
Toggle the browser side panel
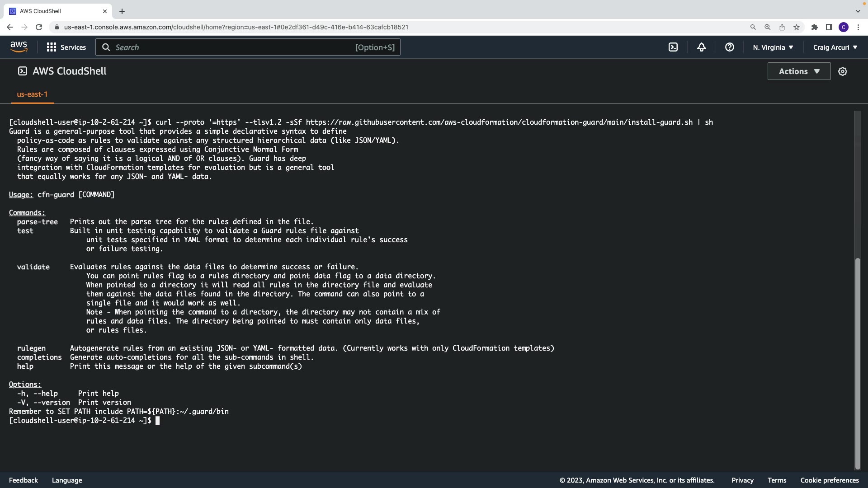pyautogui.click(x=829, y=27)
